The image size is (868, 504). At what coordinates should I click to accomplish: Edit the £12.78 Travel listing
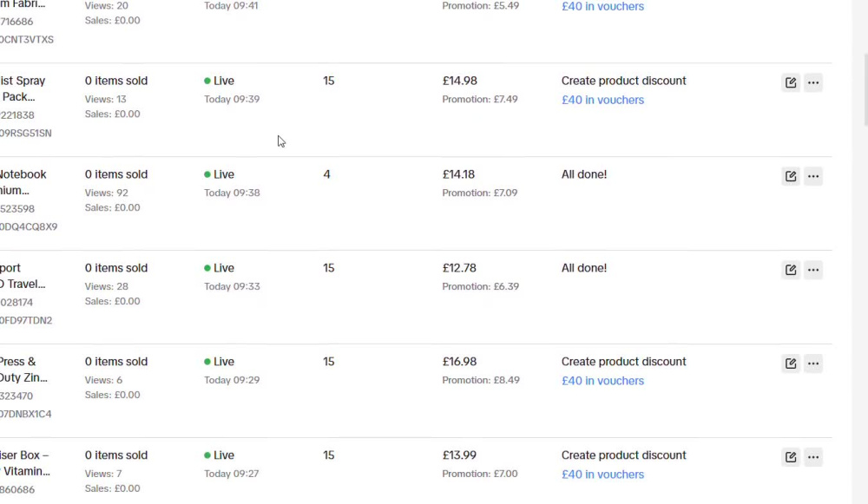pos(791,270)
